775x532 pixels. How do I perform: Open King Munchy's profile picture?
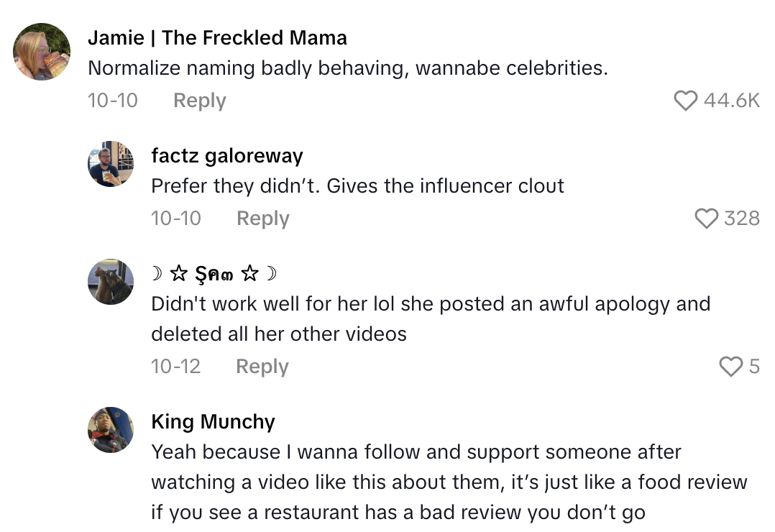click(111, 429)
